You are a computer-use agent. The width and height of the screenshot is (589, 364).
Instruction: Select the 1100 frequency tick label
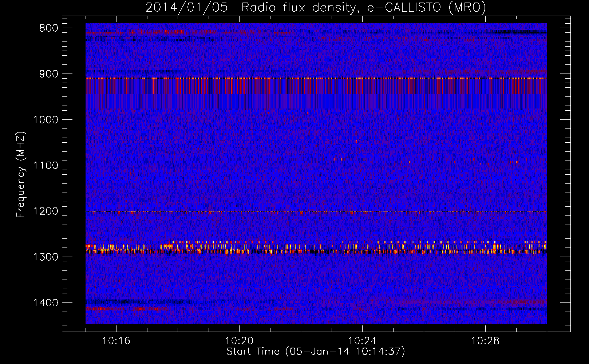(46, 166)
